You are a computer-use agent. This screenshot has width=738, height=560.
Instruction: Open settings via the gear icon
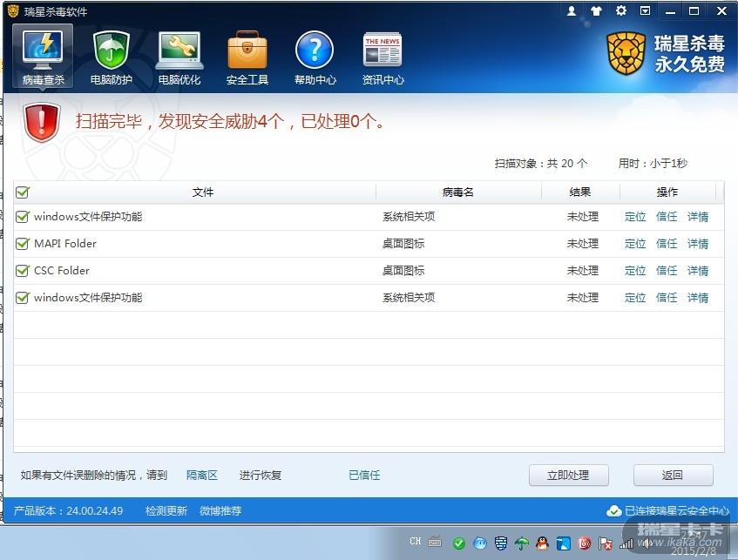pos(620,11)
